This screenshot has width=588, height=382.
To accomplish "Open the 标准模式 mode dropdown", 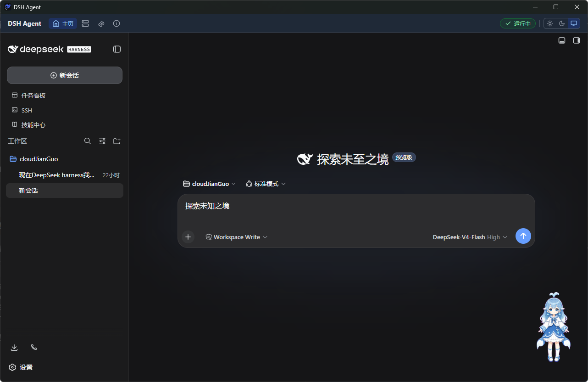I will (x=266, y=184).
